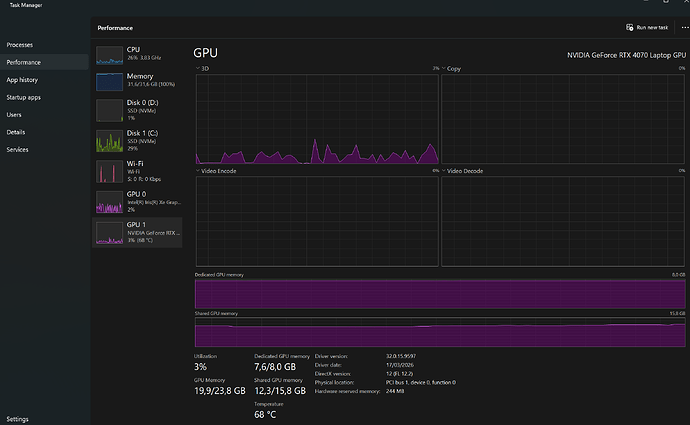Open the Services page

pos(19,149)
